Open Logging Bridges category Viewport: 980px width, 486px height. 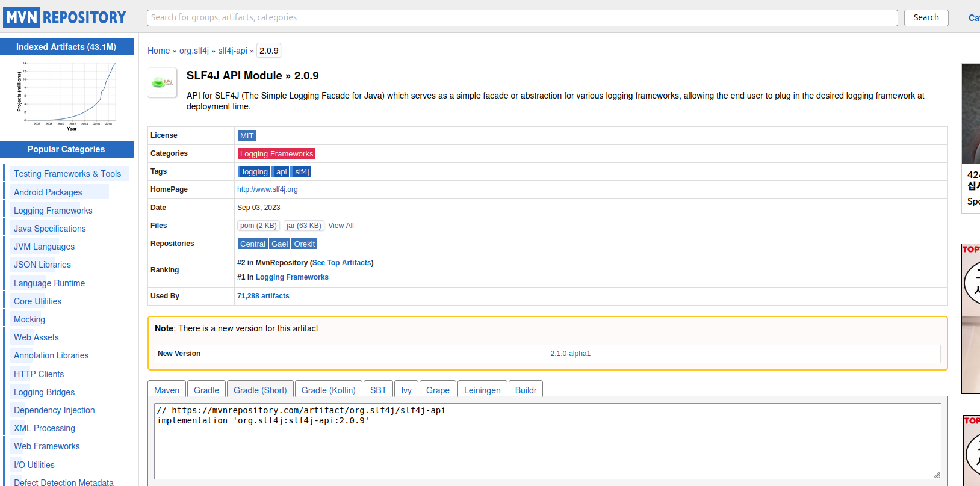45,392
